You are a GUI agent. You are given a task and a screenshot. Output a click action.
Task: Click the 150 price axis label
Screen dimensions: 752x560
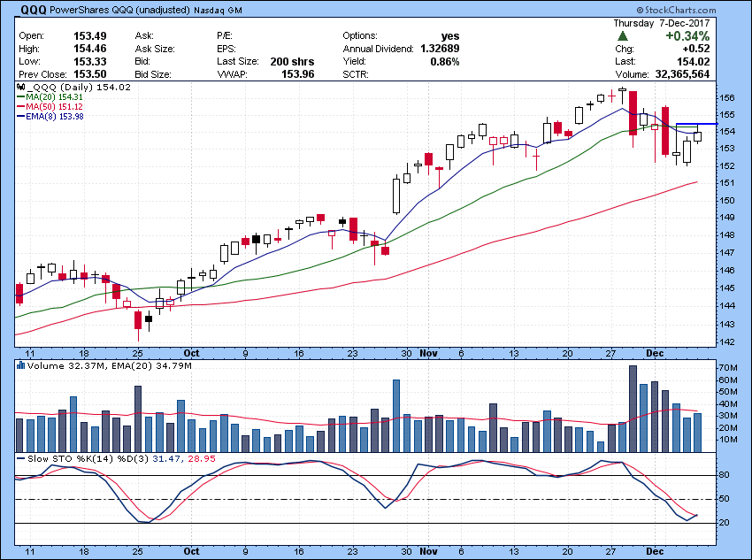[727, 201]
